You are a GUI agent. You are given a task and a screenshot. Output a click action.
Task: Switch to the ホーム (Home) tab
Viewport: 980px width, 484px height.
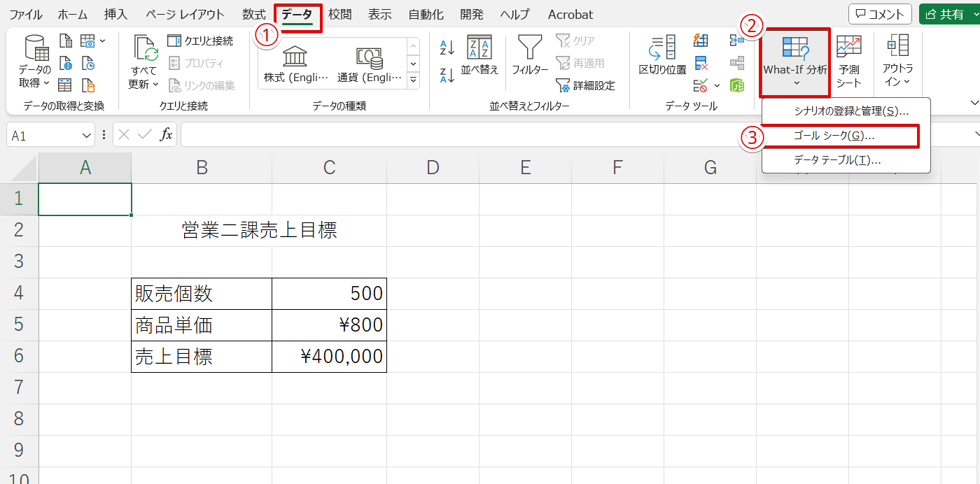pyautogui.click(x=73, y=14)
